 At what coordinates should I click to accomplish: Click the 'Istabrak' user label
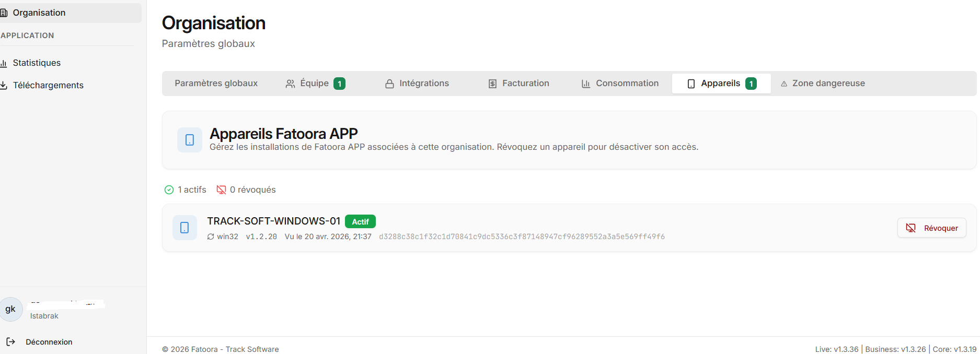(x=44, y=316)
